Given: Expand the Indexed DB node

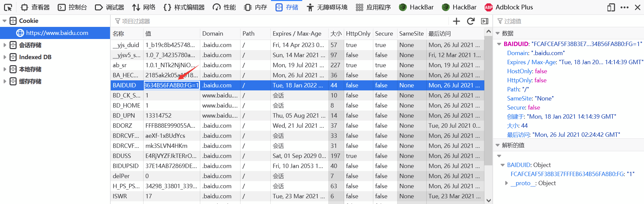Looking at the screenshot, I should [x=4, y=57].
